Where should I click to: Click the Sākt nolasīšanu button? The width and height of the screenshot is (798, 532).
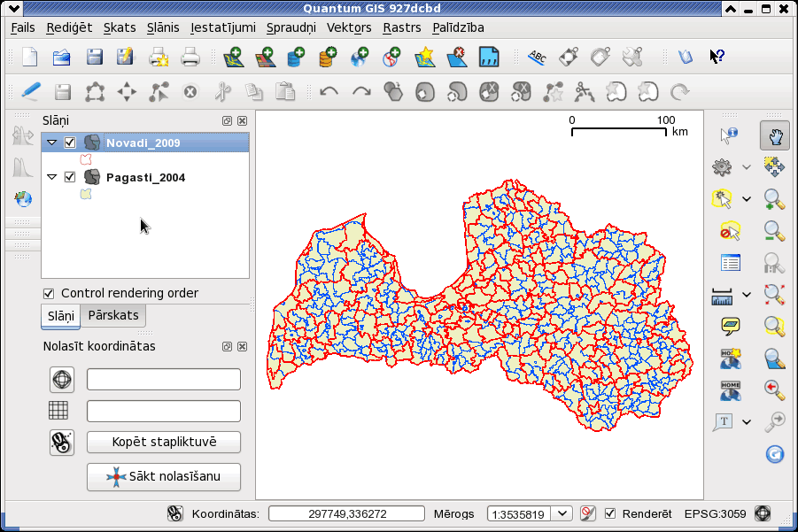[x=164, y=476]
